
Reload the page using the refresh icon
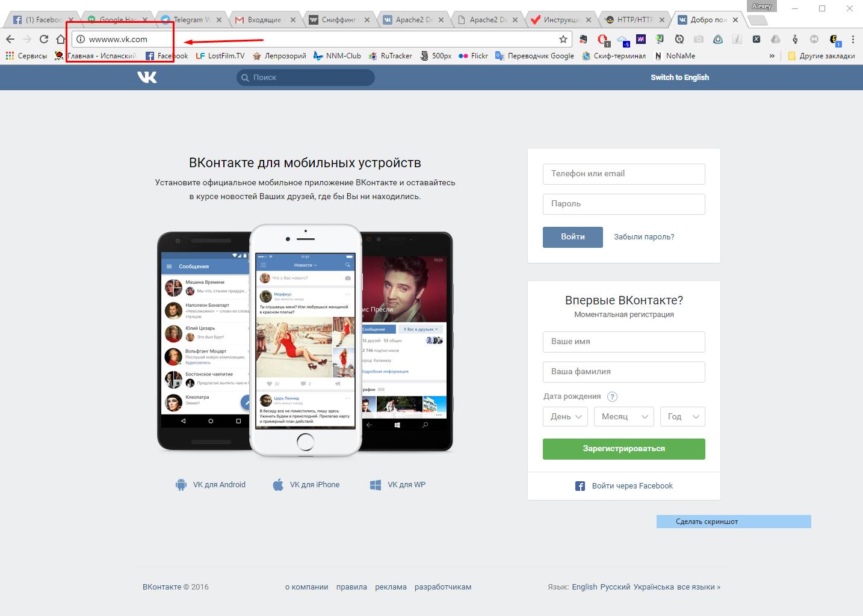tap(44, 39)
